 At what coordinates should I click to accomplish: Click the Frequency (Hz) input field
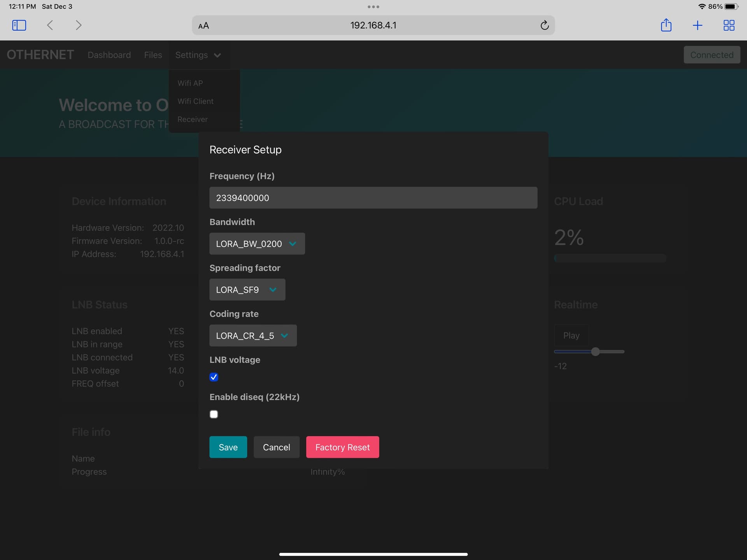point(373,198)
